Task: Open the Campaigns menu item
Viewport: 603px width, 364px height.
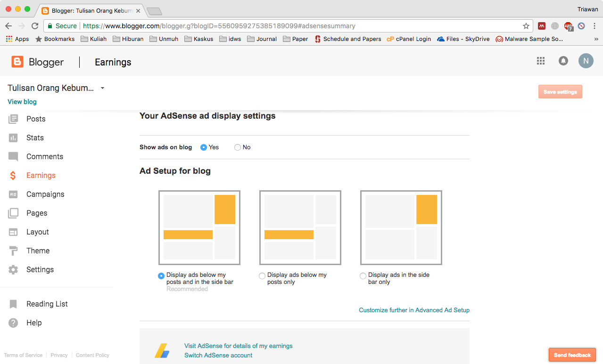Action: point(45,194)
